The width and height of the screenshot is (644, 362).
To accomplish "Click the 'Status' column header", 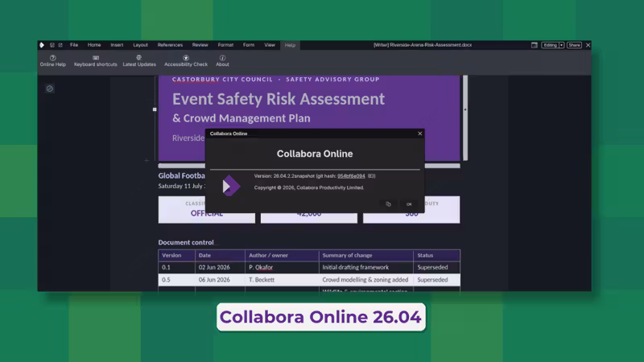I will [x=425, y=255].
